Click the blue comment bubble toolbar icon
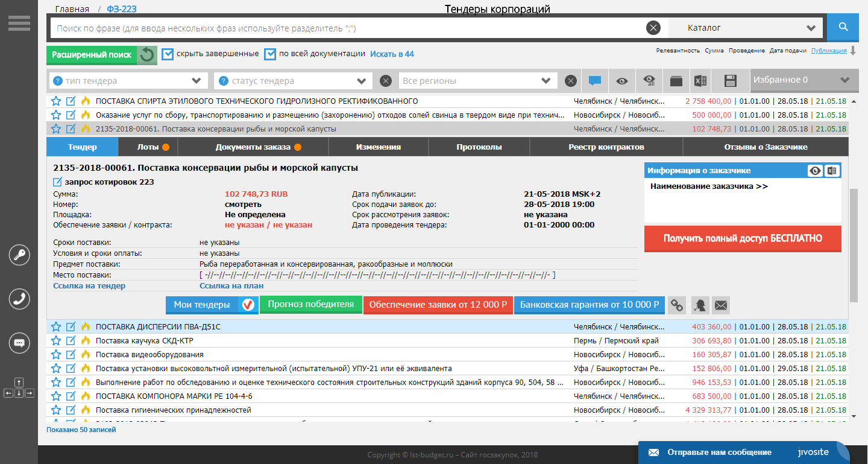The image size is (868, 464). point(595,81)
